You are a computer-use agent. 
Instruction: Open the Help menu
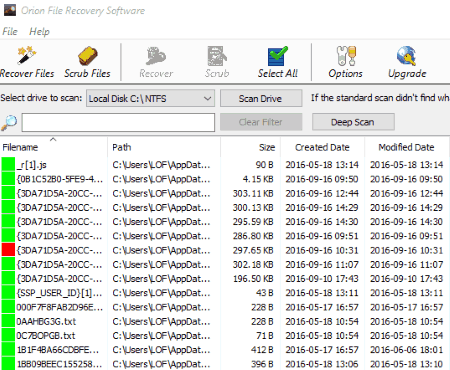[x=39, y=32]
